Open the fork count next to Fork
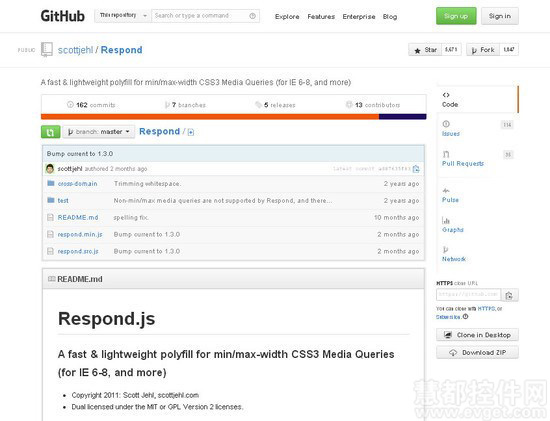Image resolution: width=550 pixels, height=421 pixels. coord(509,49)
